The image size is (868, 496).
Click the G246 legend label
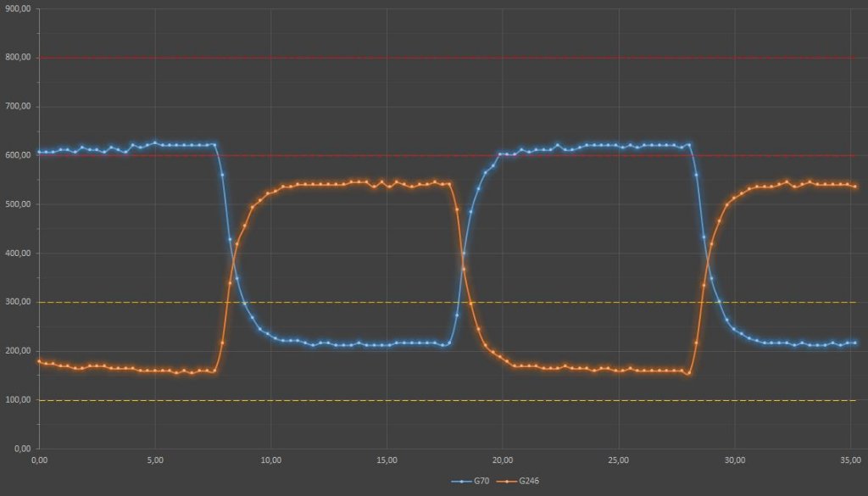pos(529,482)
